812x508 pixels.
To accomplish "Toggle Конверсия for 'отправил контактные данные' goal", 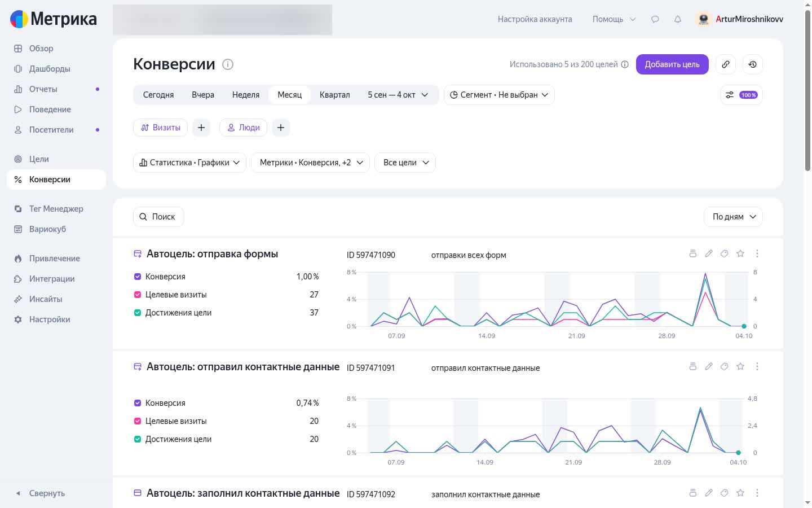I will (x=138, y=403).
